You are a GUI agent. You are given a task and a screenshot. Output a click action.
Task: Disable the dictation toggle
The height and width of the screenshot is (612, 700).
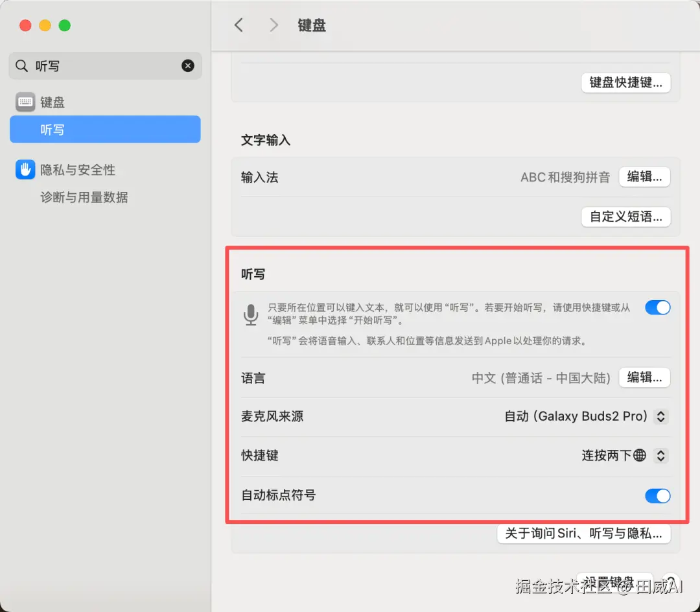click(658, 307)
